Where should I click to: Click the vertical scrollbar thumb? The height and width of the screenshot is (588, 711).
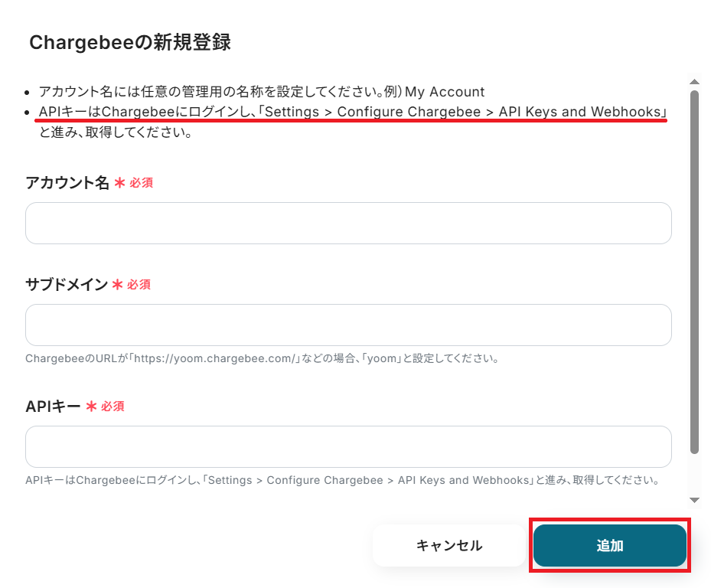(694, 272)
